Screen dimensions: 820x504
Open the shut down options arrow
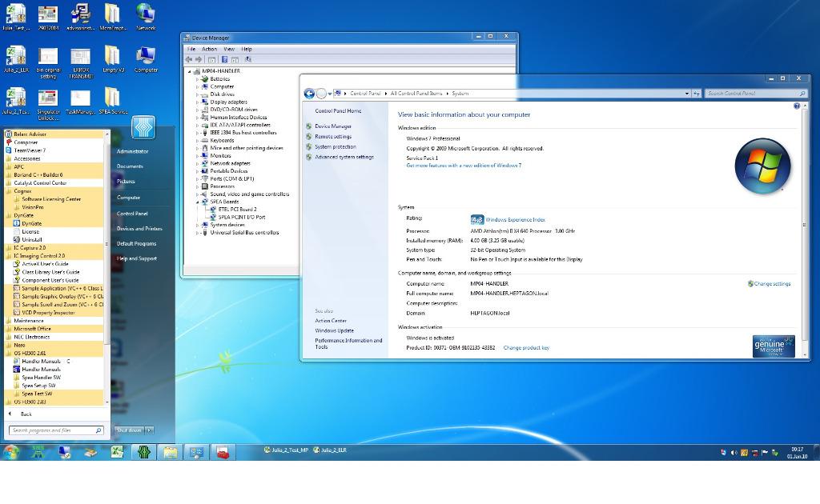(x=149, y=430)
